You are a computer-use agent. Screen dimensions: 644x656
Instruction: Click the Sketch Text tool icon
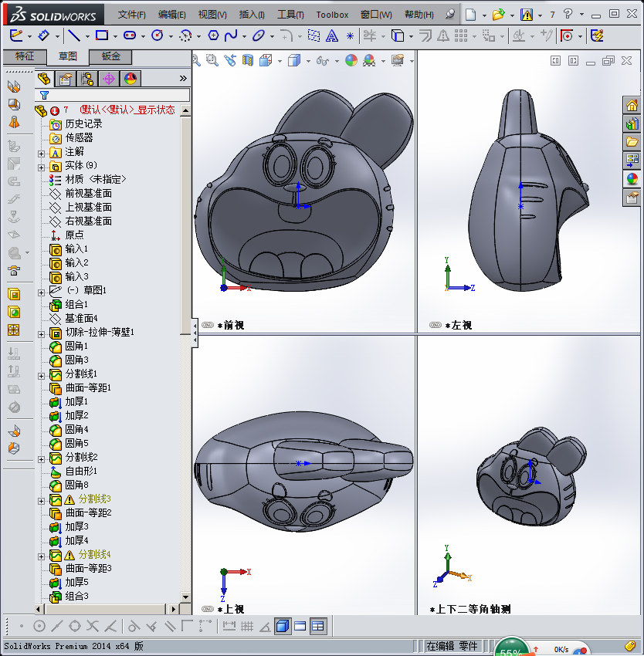coord(331,36)
